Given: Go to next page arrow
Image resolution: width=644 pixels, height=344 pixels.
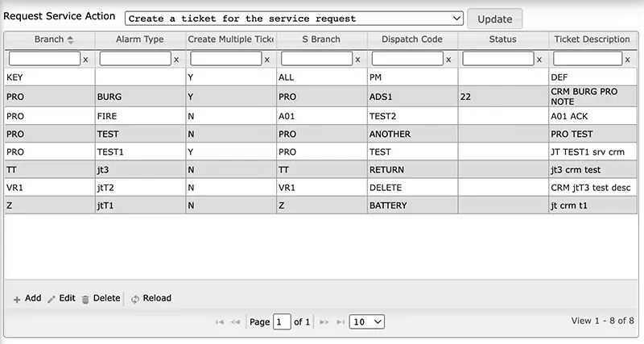Looking at the screenshot, I should [324, 321].
